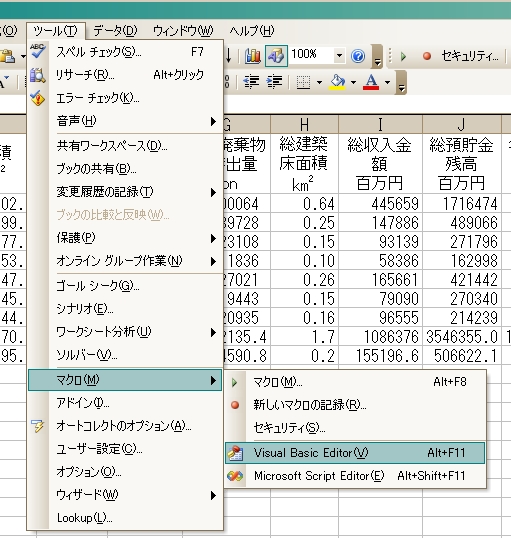The image size is (511, 538).
Task: Open standard toolbar options chevron
Action: click(x=377, y=56)
